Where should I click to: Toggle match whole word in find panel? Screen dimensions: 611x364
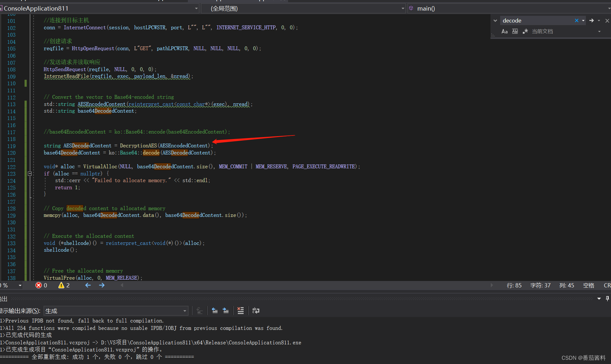(x=515, y=31)
